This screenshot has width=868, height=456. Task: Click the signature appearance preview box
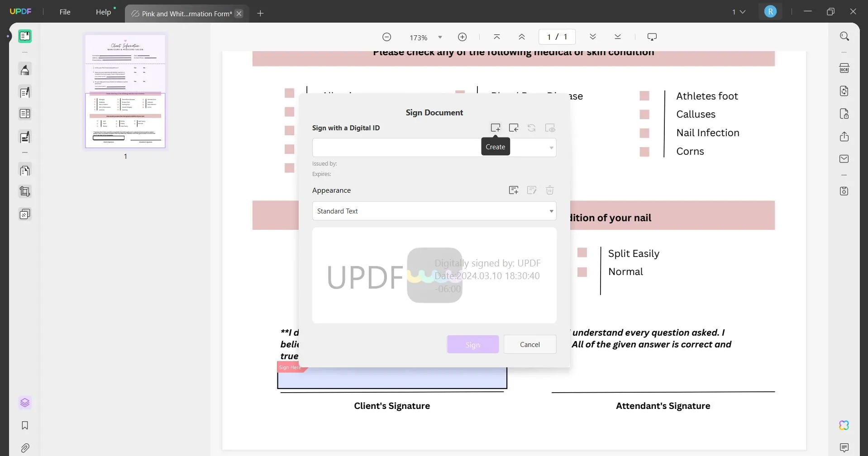[434, 275]
